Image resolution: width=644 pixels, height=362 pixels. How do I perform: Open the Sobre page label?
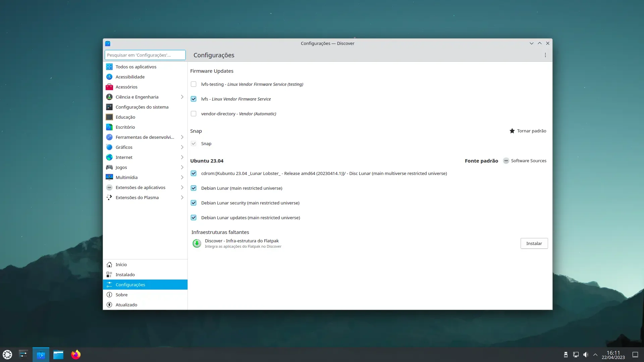click(121, 295)
